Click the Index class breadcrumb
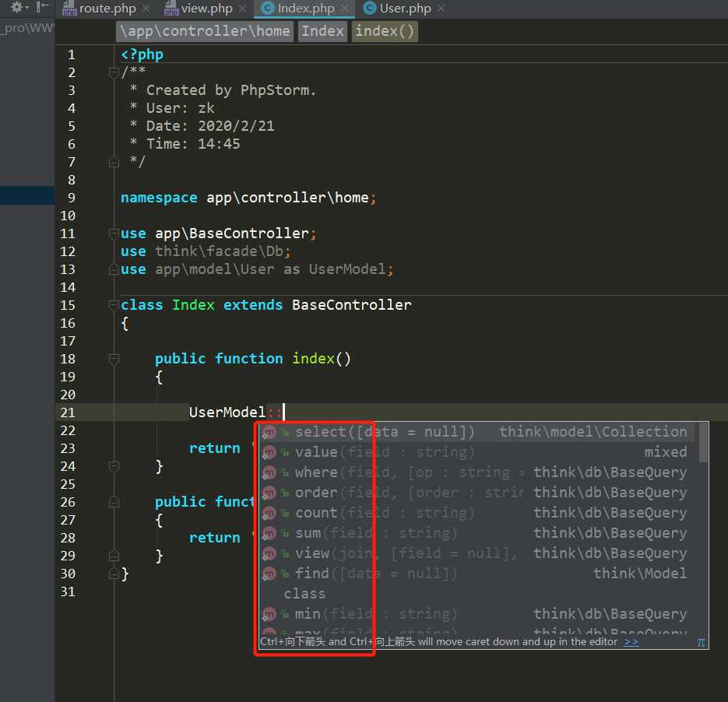The image size is (728, 702). 322,31
